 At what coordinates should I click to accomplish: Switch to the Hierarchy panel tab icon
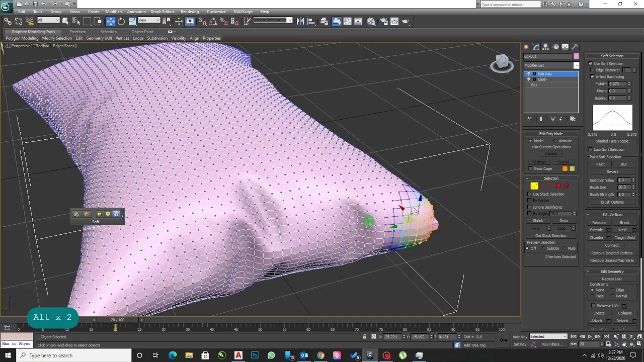click(x=546, y=47)
